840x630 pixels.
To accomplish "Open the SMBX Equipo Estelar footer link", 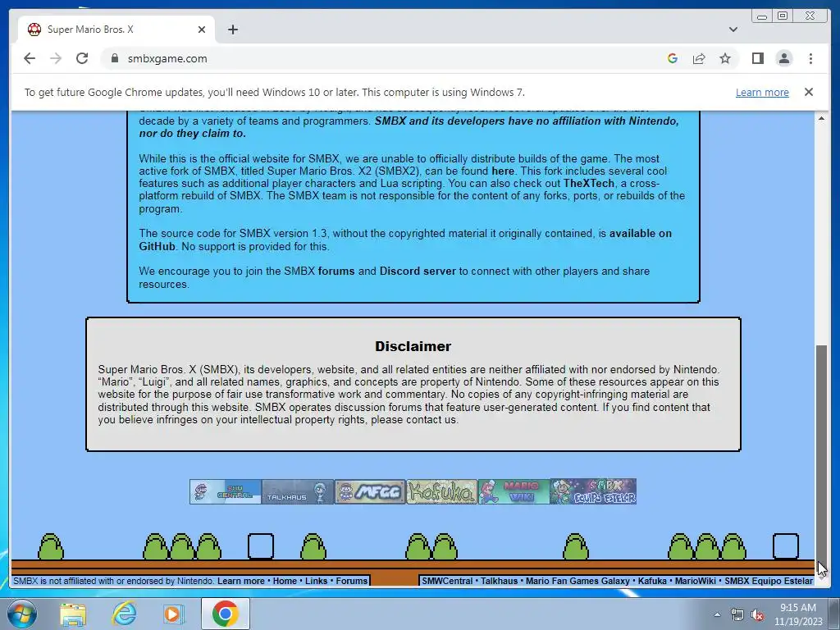I will 769,581.
